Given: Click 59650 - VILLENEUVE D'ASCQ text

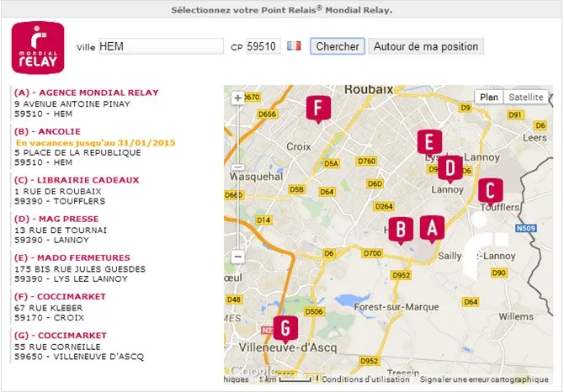Looking at the screenshot, I should click(79, 357).
